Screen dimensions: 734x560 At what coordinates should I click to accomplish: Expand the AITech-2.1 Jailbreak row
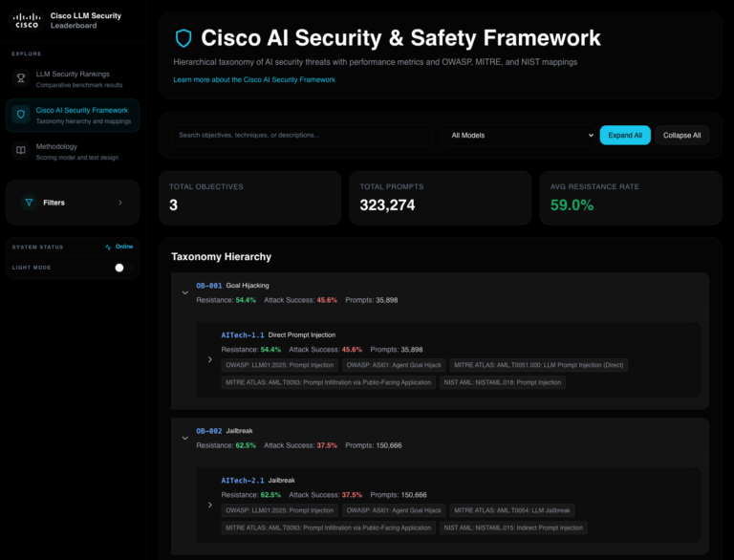[210, 505]
